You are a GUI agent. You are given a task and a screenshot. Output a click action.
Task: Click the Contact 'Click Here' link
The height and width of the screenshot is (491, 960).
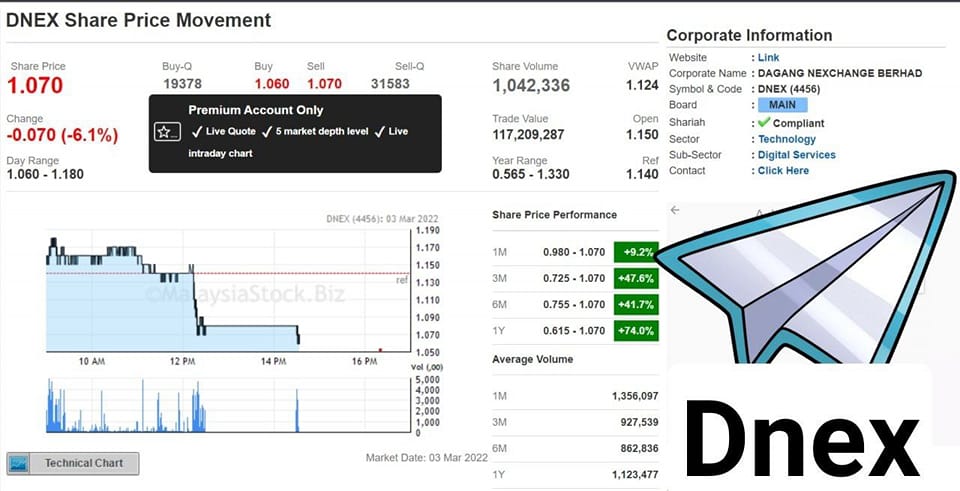(x=783, y=171)
